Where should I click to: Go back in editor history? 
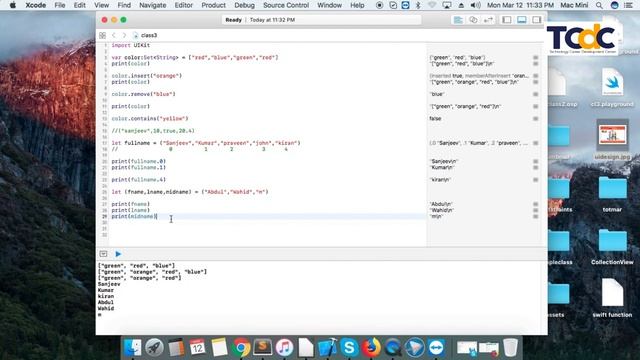pyautogui.click(x=114, y=36)
